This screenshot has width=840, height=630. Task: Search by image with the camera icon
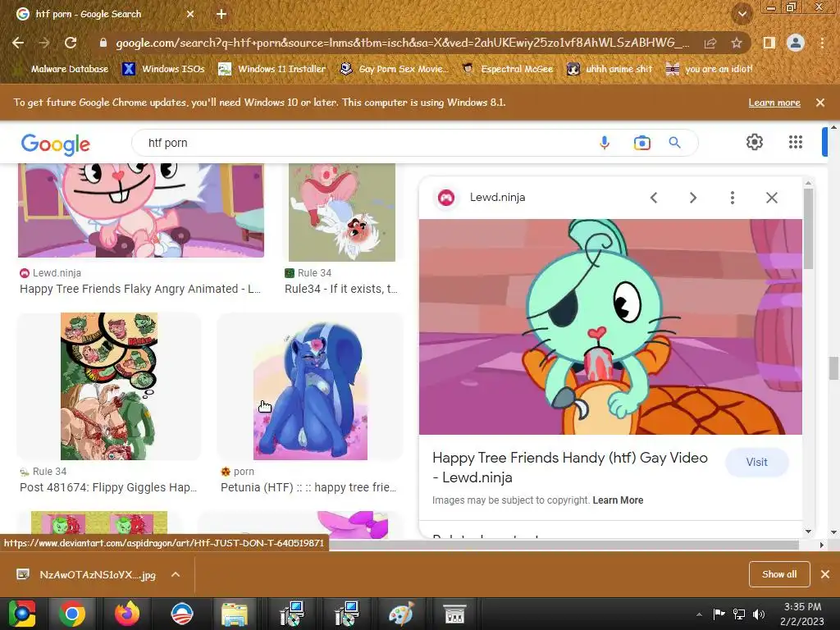tap(641, 143)
